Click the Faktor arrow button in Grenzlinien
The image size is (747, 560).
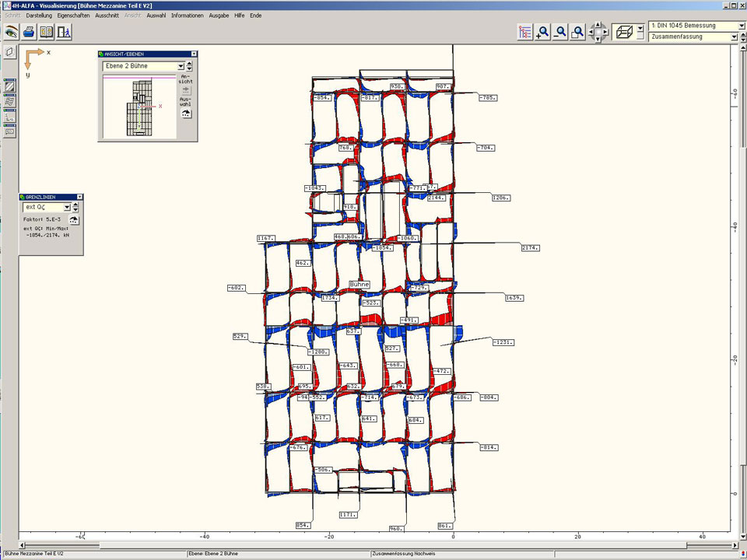tap(75, 220)
